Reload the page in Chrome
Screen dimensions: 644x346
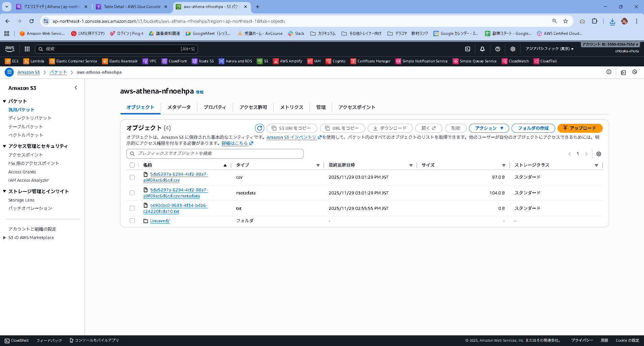[x=32, y=21]
